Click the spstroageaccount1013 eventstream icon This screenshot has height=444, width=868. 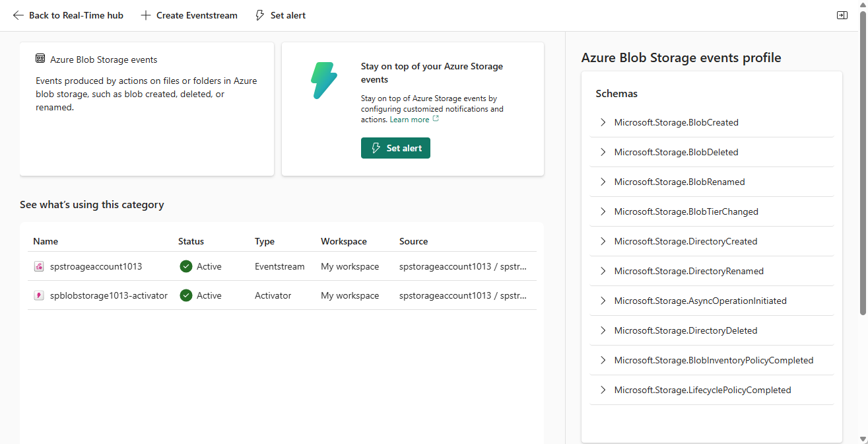click(x=39, y=266)
